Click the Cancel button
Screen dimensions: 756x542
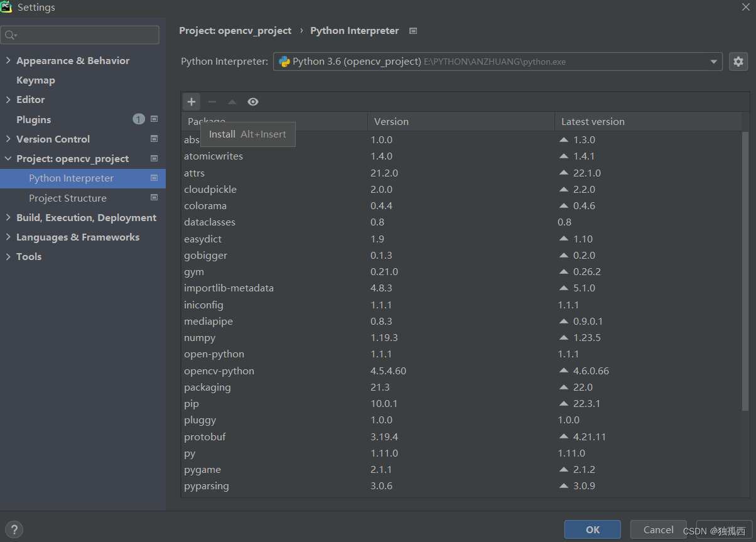click(x=659, y=529)
